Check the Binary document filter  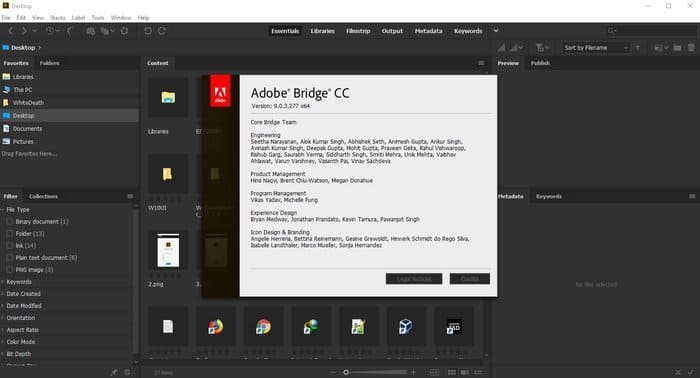pos(9,221)
